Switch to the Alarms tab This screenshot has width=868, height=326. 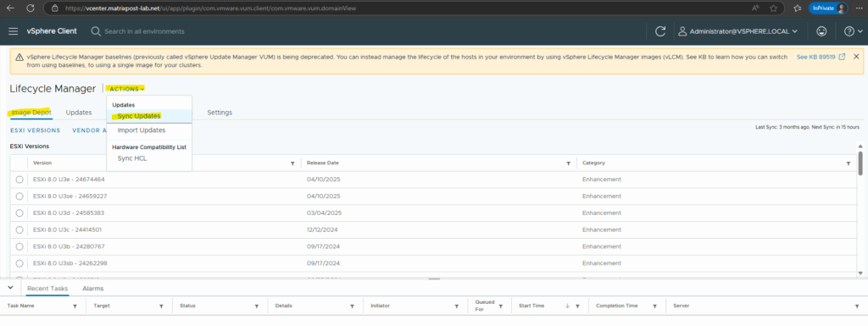92,289
